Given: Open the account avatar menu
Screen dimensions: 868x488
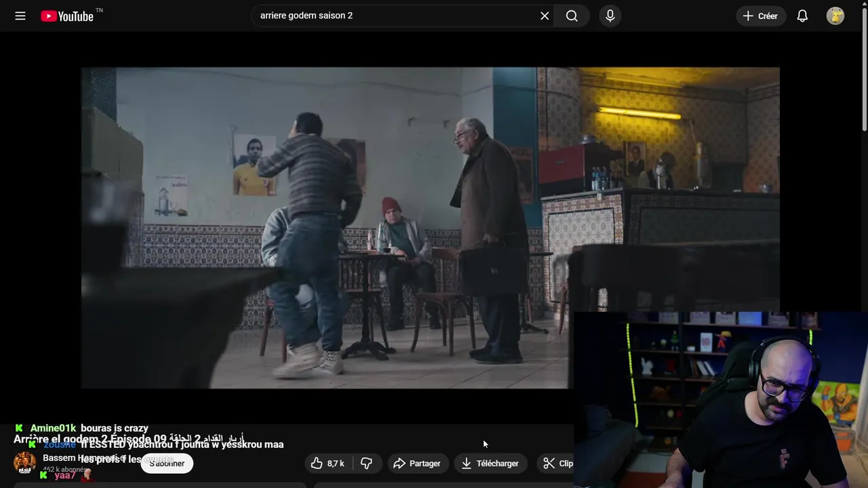Looking at the screenshot, I should tap(835, 16).
